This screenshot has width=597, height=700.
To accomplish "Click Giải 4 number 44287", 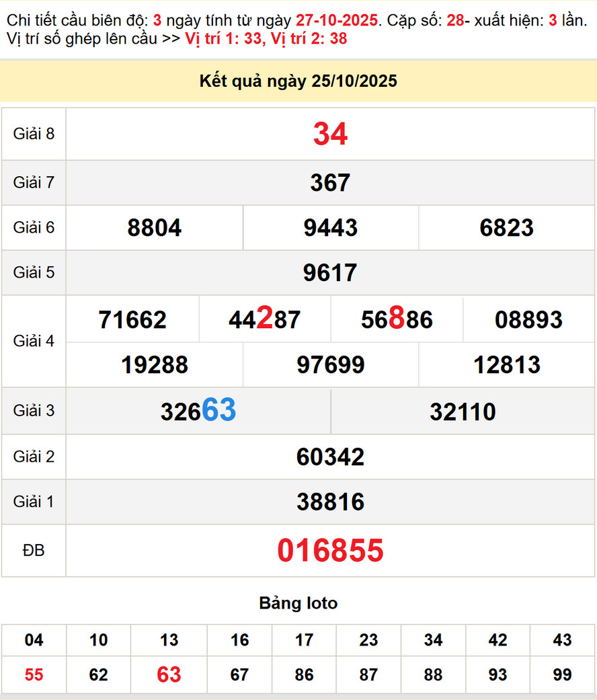I will 264,319.
